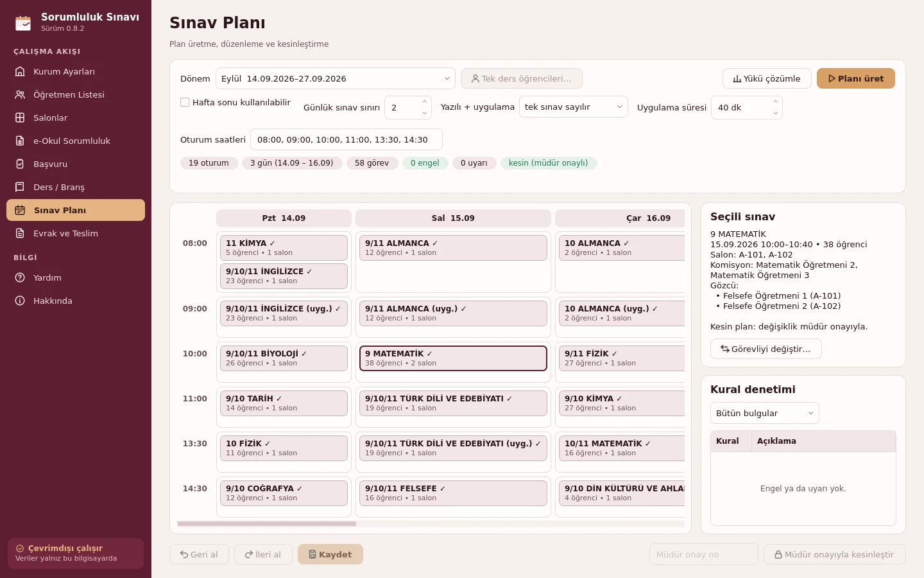Click the kesin (müdür onaylı) status chip
Viewport: 924px width, 578px height.
[549, 163]
